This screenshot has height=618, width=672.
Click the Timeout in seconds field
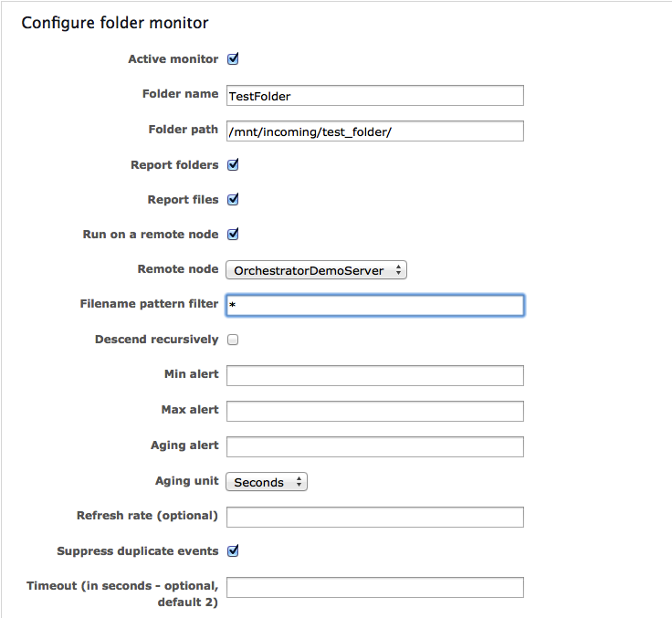point(375,587)
